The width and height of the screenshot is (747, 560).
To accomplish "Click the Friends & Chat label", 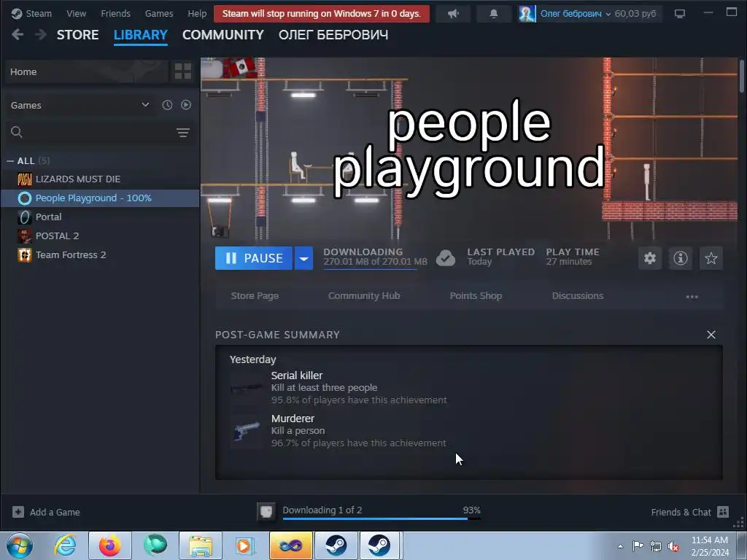I will coord(681,513).
